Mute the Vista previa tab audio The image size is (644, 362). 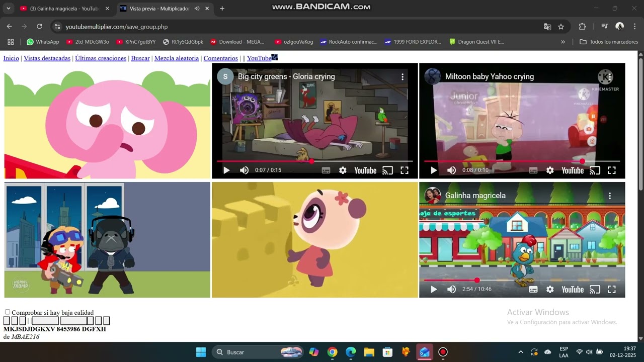coord(197,9)
